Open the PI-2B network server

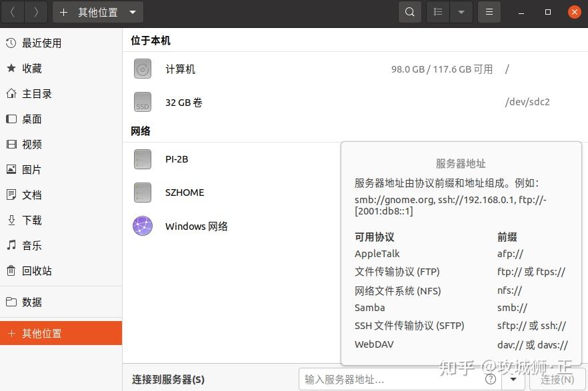pos(176,159)
